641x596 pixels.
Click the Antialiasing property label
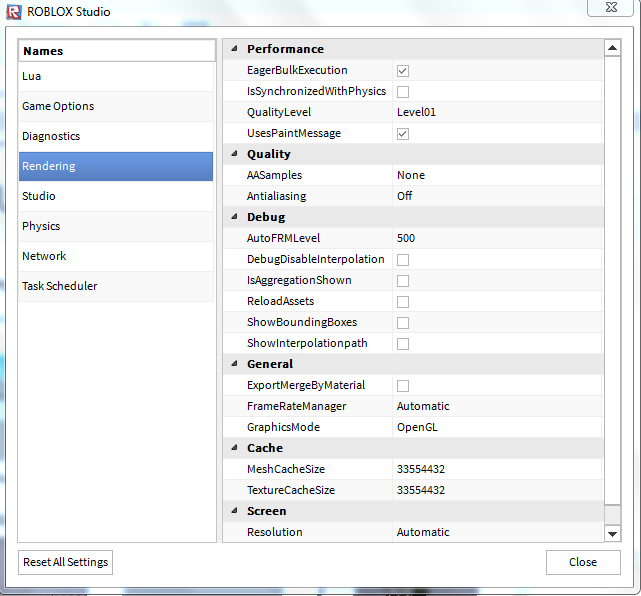276,196
